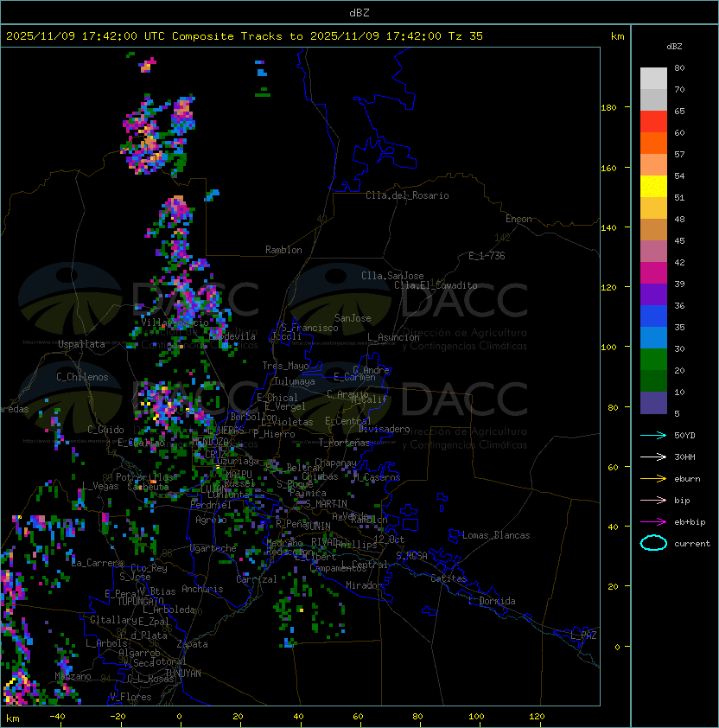Click the pink bip arrow in the legend
Viewport: 719px width, 728px height.
(653, 500)
